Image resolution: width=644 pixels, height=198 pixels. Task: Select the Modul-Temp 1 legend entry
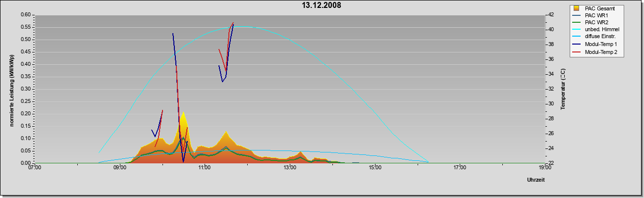(595, 44)
